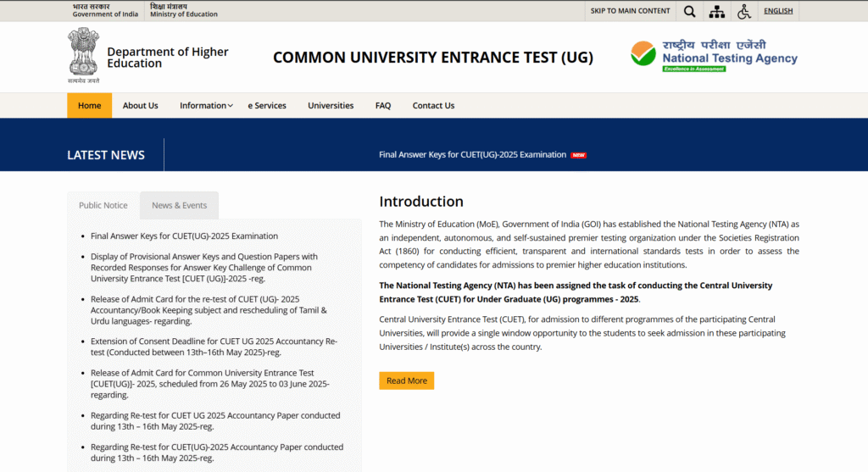Click the National Testing Agency logo

[714, 56]
